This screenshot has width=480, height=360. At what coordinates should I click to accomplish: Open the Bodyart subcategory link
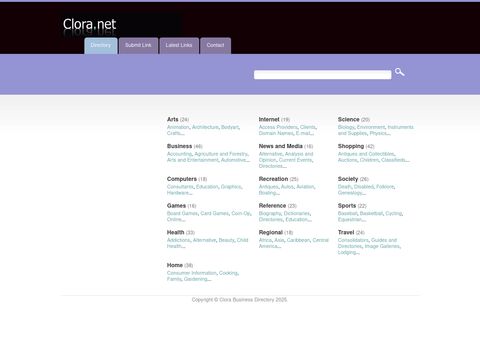pos(230,127)
